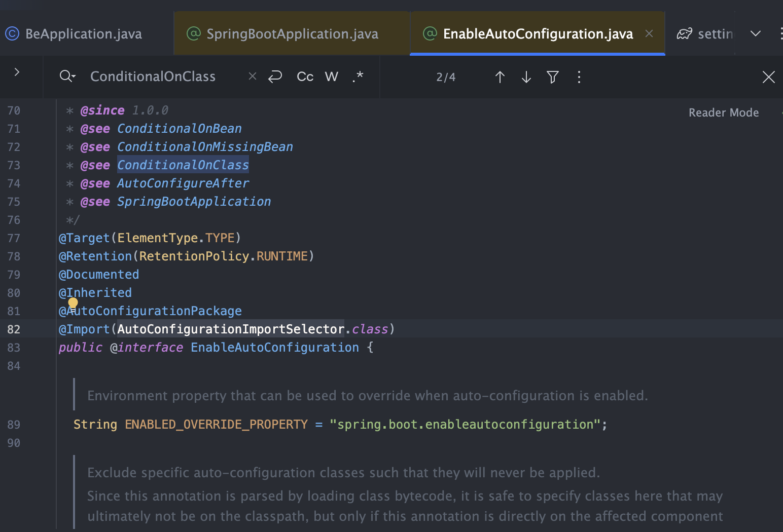Click the @since 1.0.0 javadoc tag
The height and width of the screenshot is (532, 783).
click(x=124, y=110)
